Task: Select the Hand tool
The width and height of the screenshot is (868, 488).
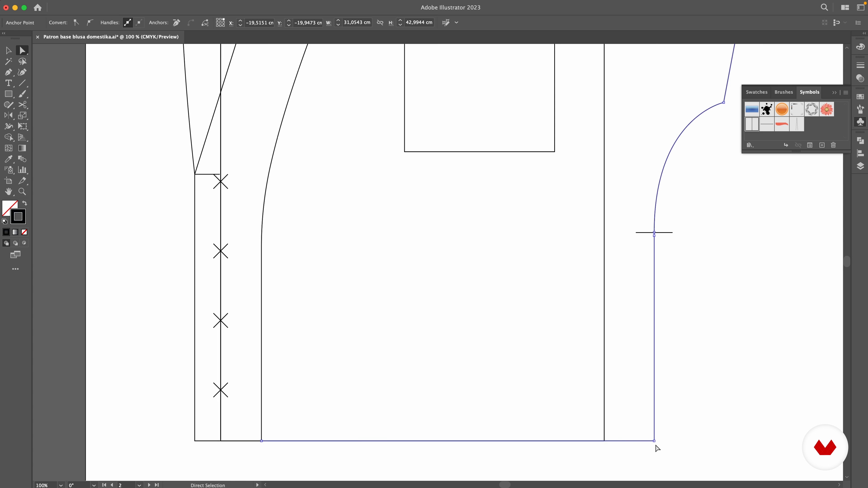Action: tap(8, 192)
